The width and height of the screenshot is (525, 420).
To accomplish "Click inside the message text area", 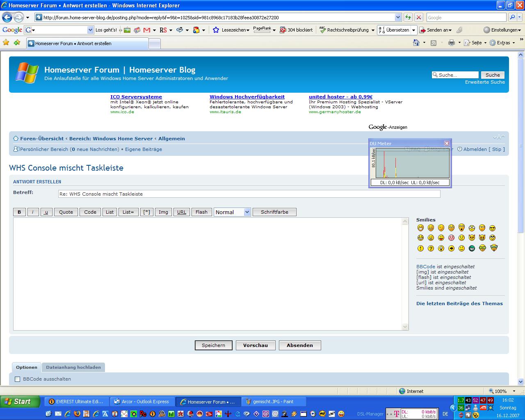I will tap(208, 274).
